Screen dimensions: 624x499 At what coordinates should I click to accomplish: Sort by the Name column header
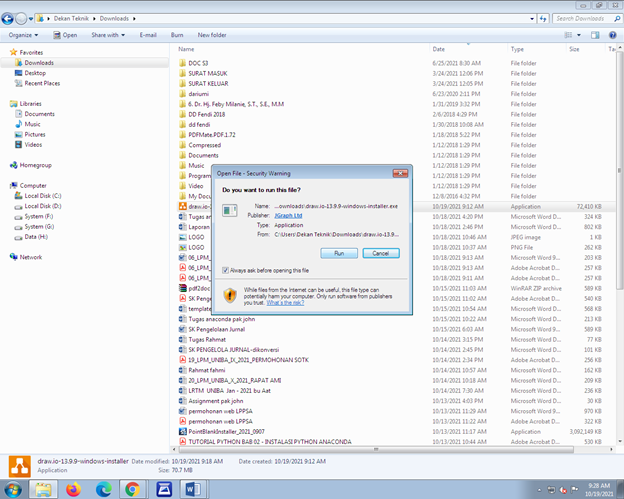pos(186,49)
